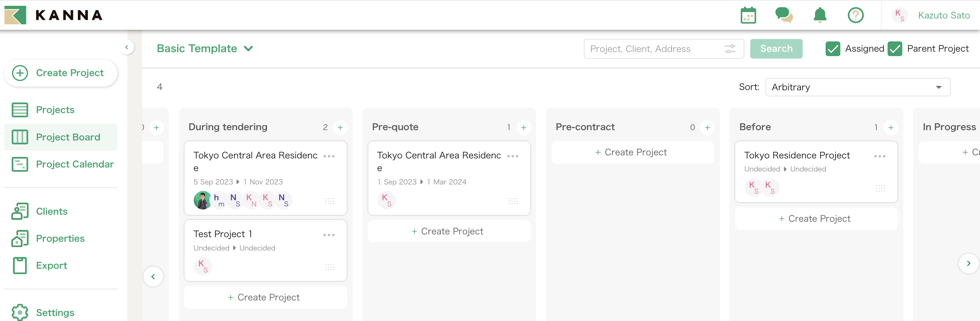
Task: Open the help question mark icon
Action: pyautogui.click(x=855, y=16)
